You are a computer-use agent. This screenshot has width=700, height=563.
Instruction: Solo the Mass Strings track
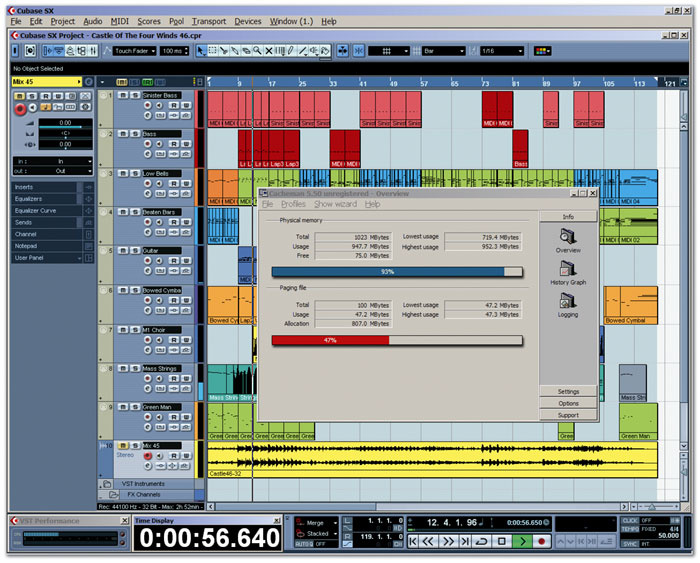[x=135, y=368]
